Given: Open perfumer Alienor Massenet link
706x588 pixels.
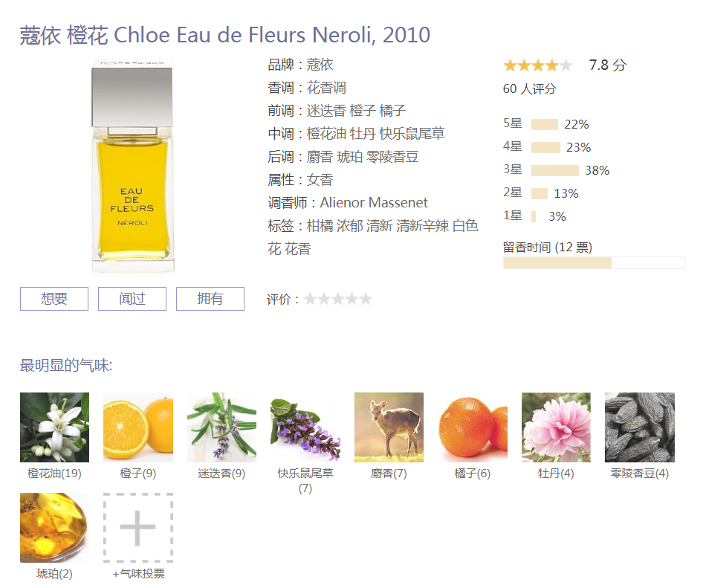Looking at the screenshot, I should (374, 203).
